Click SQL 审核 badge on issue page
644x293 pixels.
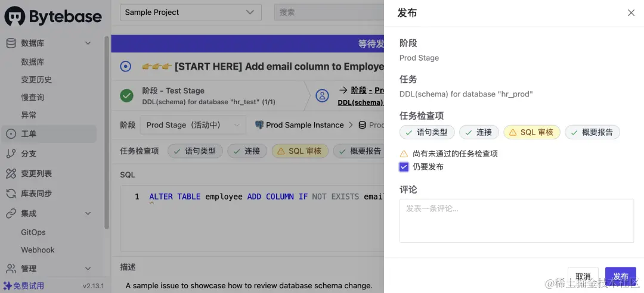tap(300, 151)
